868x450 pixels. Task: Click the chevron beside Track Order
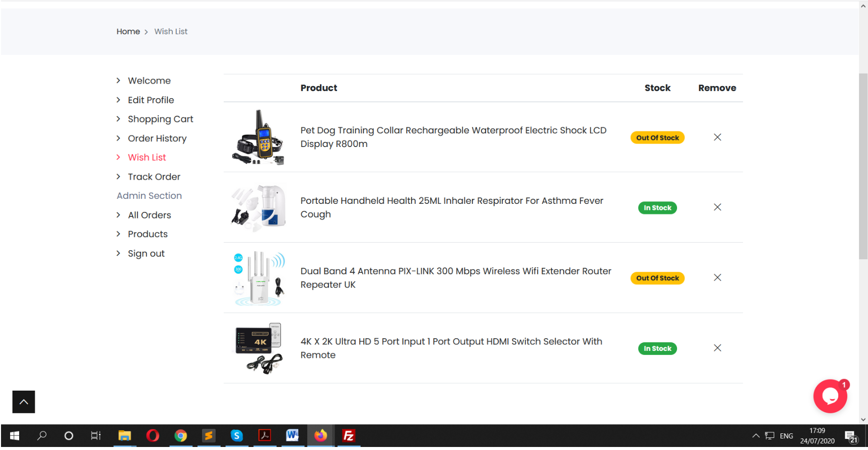coord(118,177)
